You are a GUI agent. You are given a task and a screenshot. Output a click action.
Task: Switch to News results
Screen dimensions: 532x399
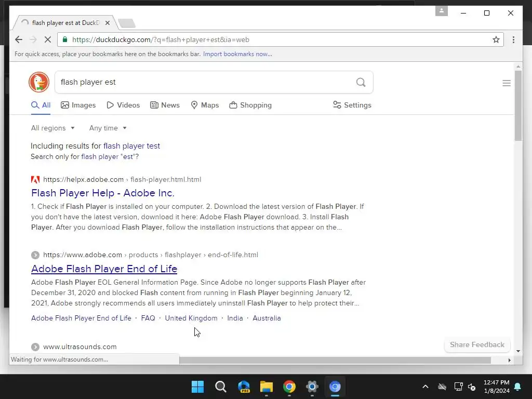(165, 105)
